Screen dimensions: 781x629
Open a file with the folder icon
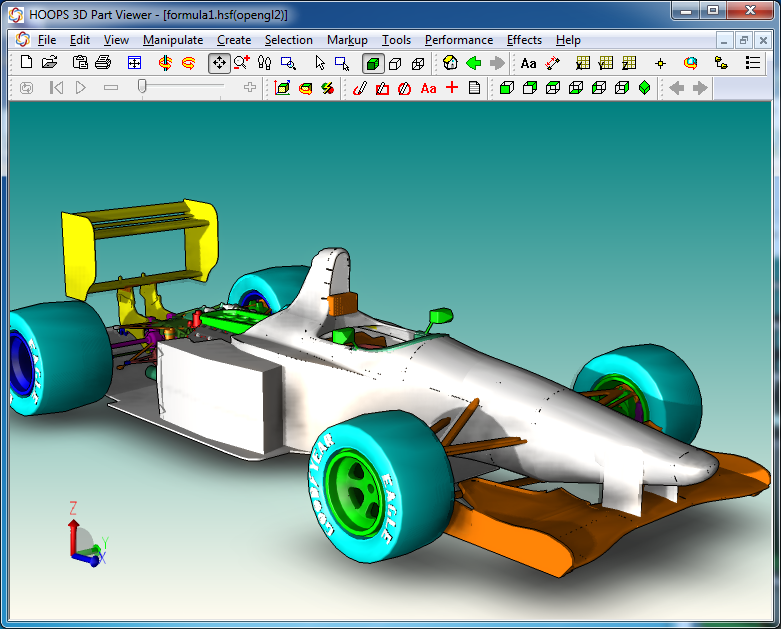coord(49,63)
